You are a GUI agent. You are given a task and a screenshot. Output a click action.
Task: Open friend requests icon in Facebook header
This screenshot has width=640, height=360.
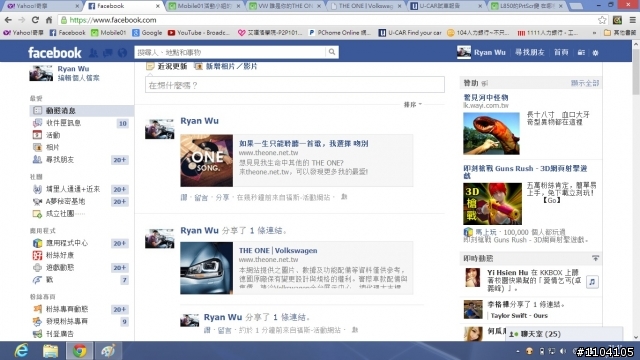click(x=93, y=53)
